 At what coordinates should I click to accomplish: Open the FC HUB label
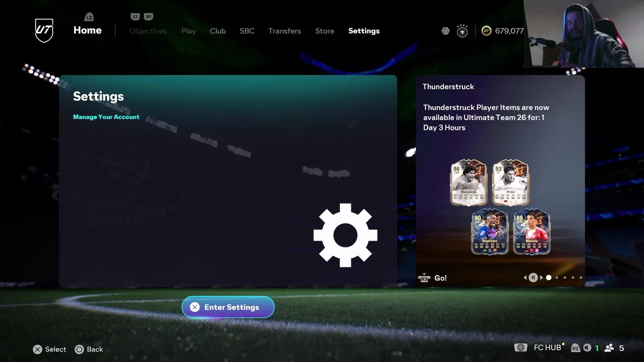(x=547, y=348)
